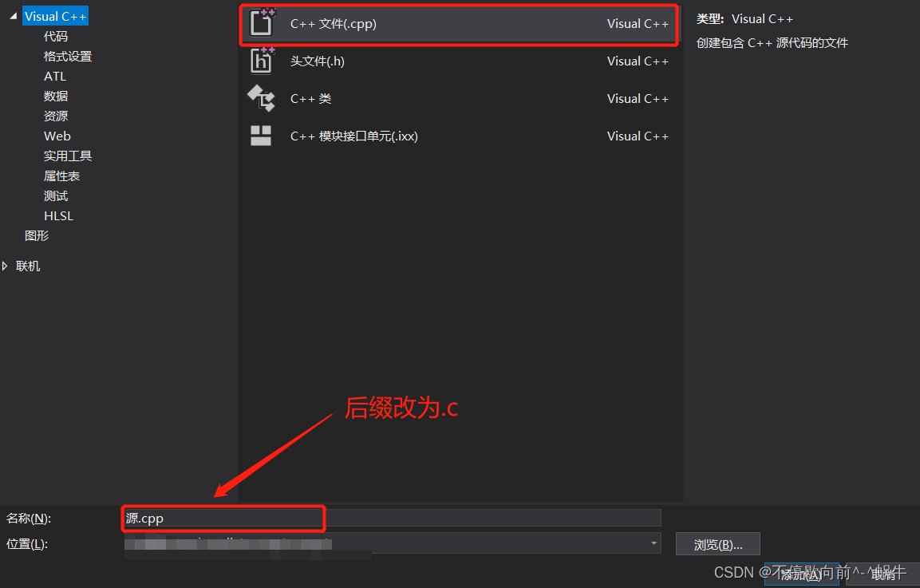Select the 实用工具 category
The height and width of the screenshot is (588, 920).
coord(67,155)
